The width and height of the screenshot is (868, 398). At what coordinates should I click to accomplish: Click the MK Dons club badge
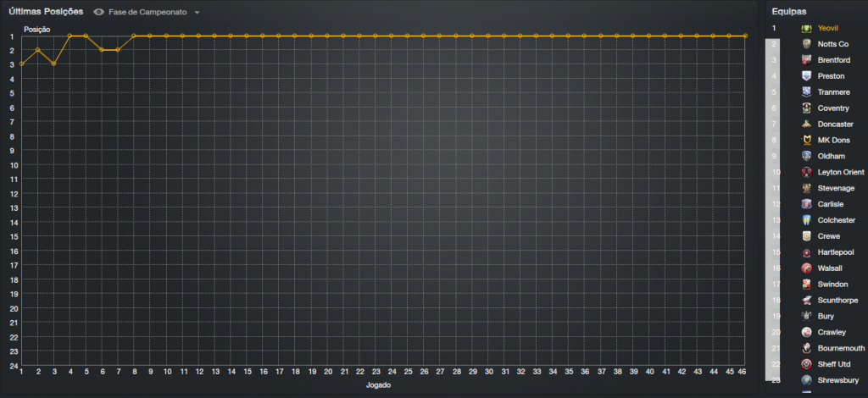point(806,140)
